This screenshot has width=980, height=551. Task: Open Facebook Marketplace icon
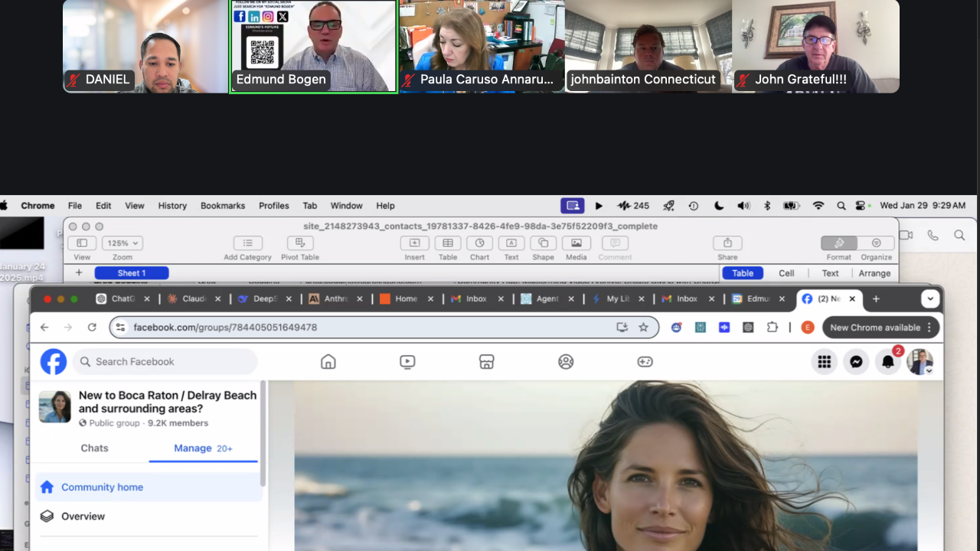(486, 362)
